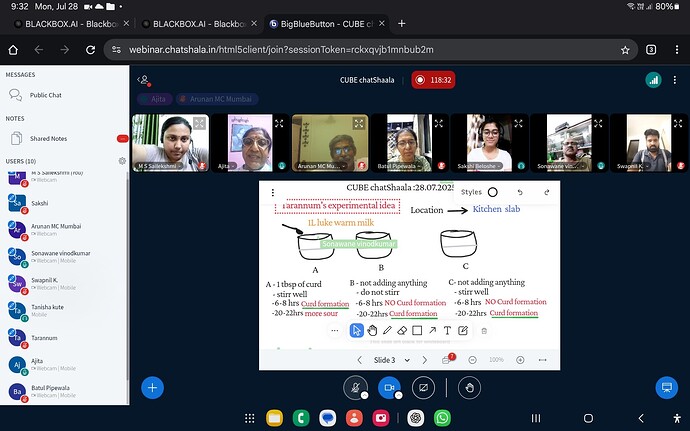Screen dimensions: 690x431
Task: Click the whiteboard undo arrow
Action: click(520, 192)
